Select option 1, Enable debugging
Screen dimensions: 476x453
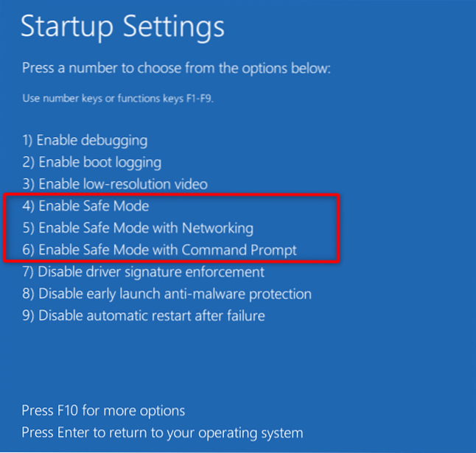(x=85, y=140)
